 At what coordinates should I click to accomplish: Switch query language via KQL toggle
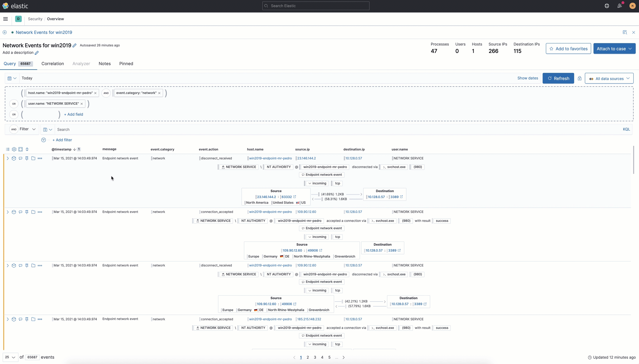[x=626, y=129]
